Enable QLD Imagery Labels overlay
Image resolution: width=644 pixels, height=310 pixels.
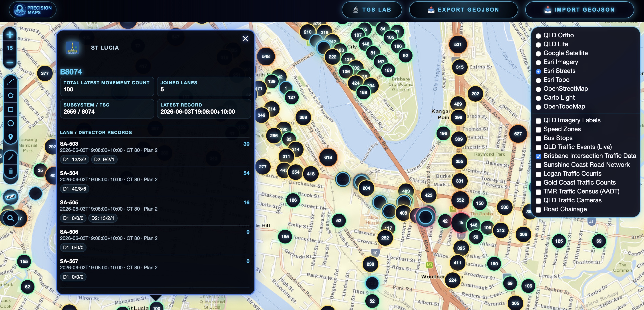pyautogui.click(x=538, y=121)
